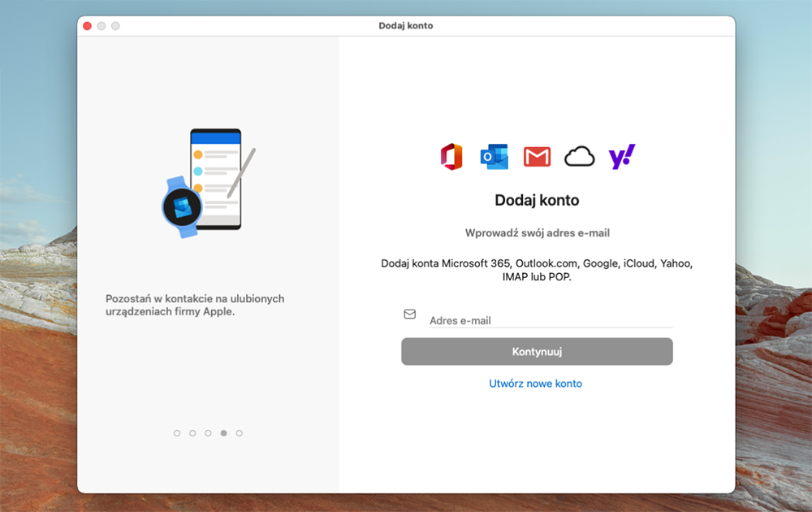This screenshot has height=512, width=812.
Task: Select the fourth (active) carousel page dot
Action: point(224,433)
